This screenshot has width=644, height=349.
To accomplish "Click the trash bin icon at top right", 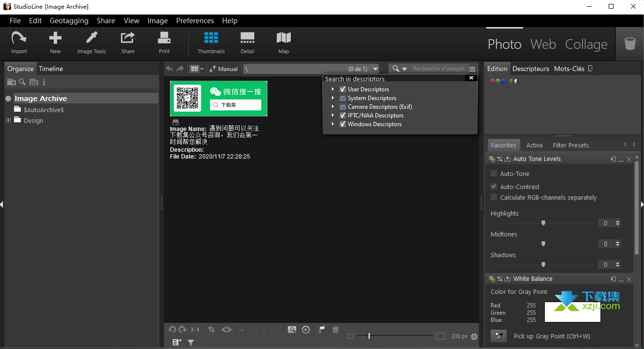I will pos(630,44).
